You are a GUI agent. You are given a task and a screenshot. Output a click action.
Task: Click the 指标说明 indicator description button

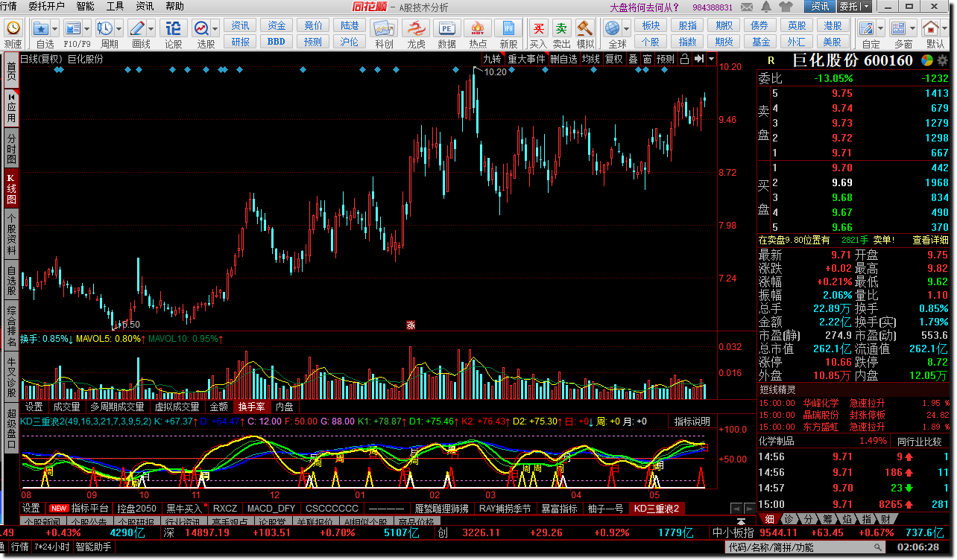(x=692, y=421)
